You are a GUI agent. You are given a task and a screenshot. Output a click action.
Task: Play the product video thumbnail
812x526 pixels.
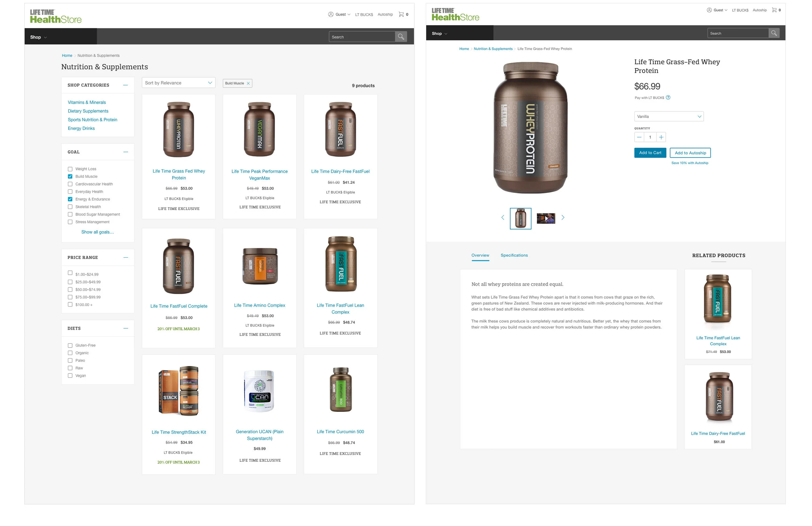pyautogui.click(x=546, y=218)
